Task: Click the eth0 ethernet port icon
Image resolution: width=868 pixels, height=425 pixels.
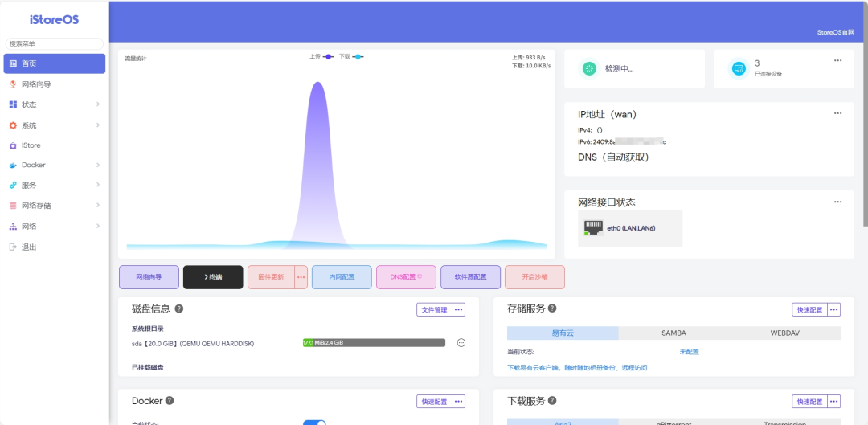Action: point(593,228)
